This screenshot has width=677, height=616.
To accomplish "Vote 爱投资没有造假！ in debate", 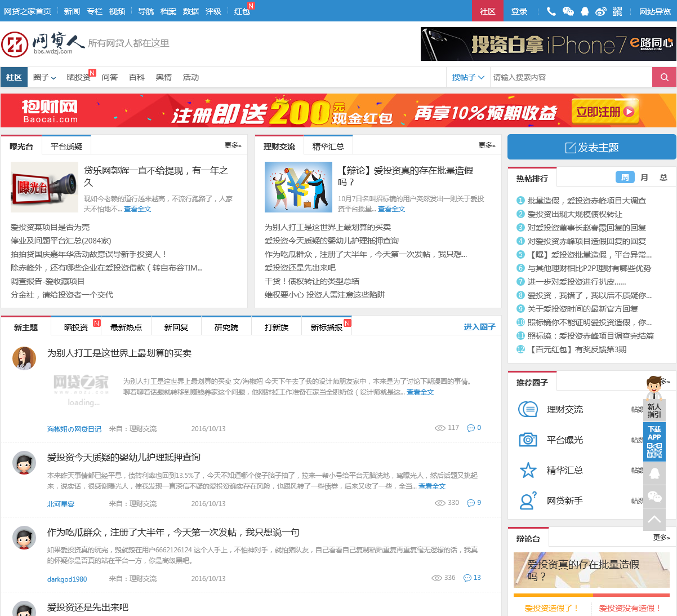I will tap(630, 608).
